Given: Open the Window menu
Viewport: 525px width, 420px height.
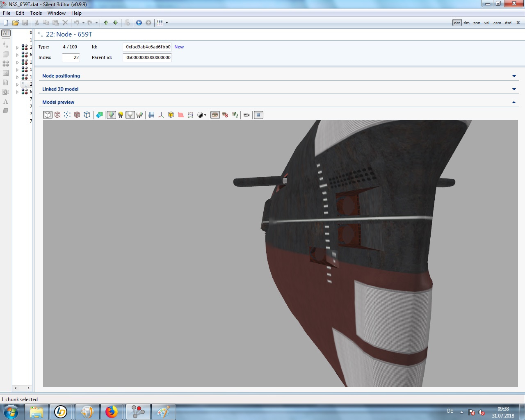Looking at the screenshot, I should 57,13.
